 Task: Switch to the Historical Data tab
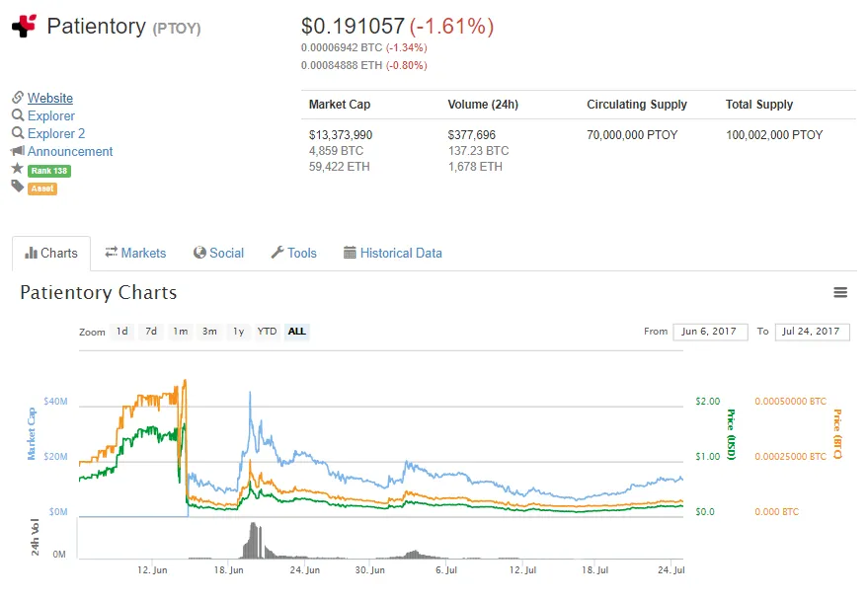point(393,253)
